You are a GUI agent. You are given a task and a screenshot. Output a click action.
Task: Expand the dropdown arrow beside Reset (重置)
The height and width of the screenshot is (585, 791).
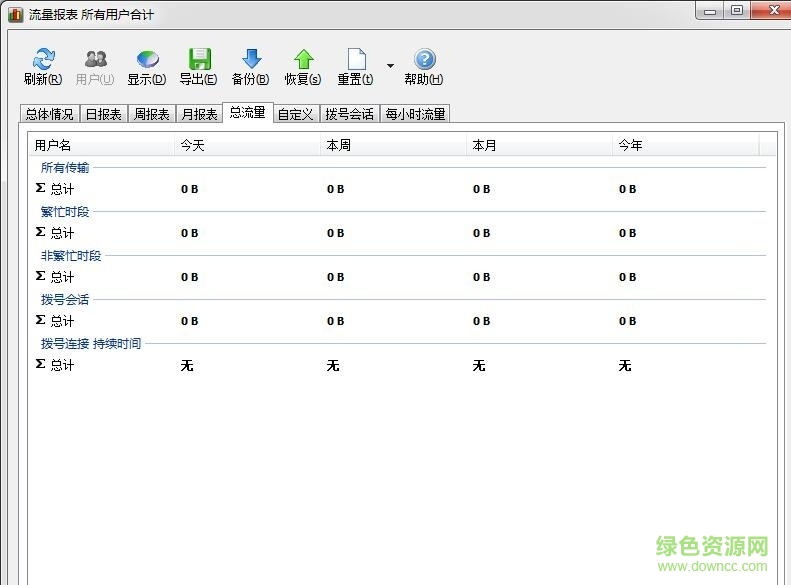point(390,66)
